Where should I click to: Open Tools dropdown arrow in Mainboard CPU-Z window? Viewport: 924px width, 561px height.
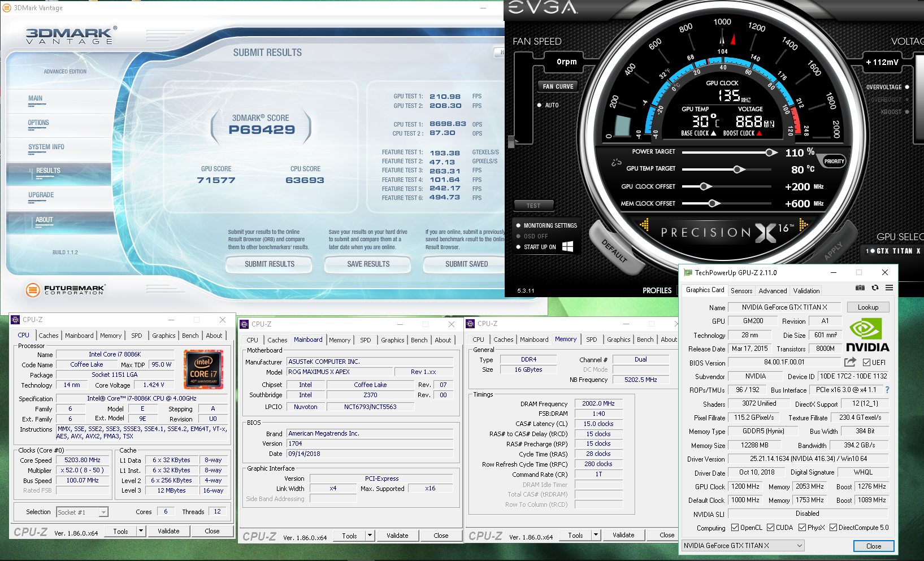coord(370,536)
